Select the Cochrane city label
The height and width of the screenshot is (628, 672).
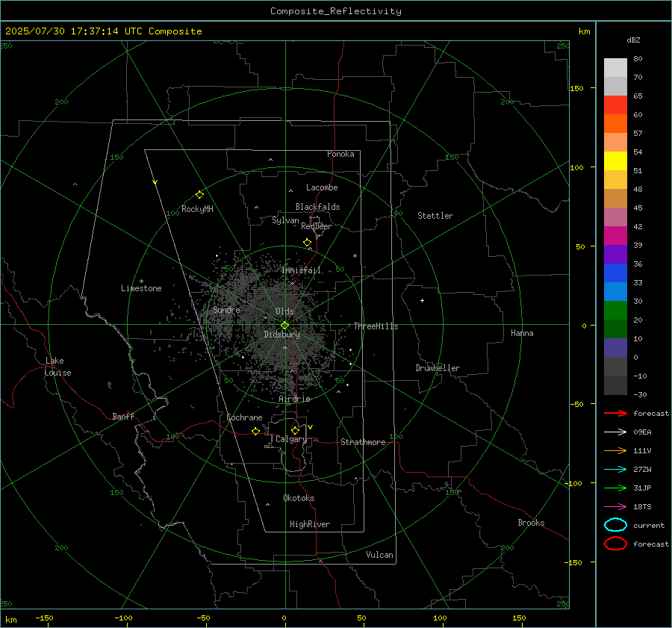(244, 417)
